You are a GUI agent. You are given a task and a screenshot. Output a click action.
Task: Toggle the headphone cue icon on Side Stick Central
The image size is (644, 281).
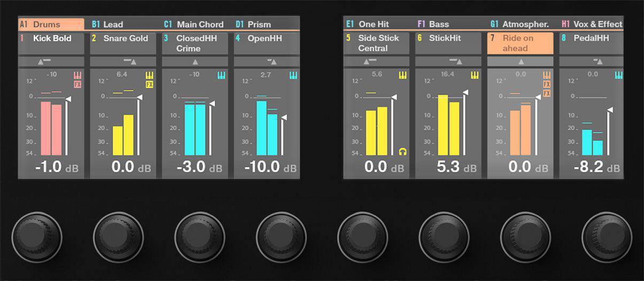tap(402, 151)
